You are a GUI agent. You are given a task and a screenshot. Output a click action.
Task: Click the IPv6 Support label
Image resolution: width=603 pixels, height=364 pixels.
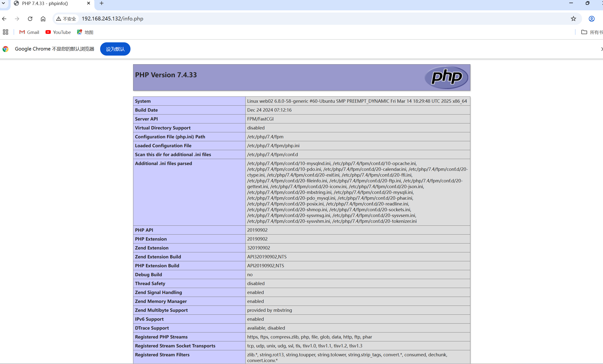(149, 319)
